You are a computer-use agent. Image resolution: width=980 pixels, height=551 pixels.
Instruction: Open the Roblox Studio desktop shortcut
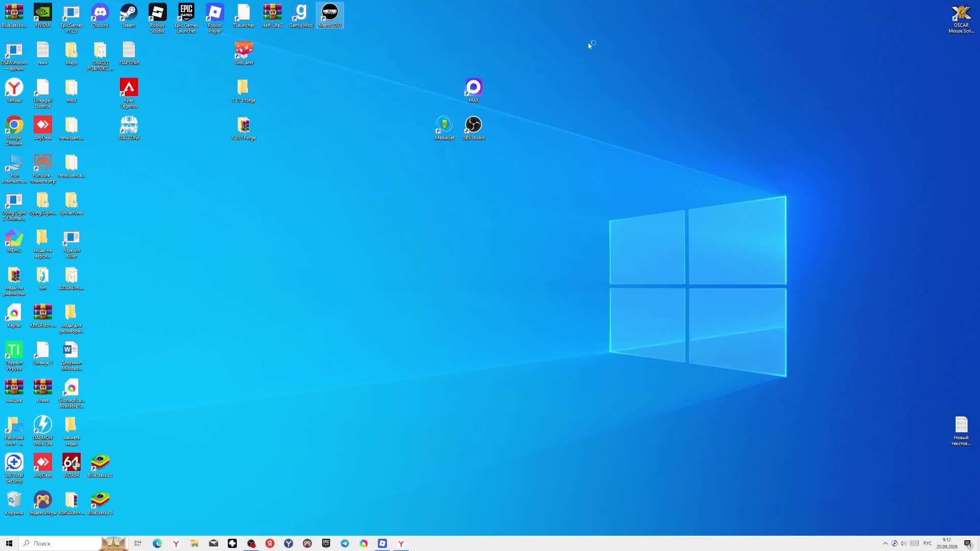pyautogui.click(x=157, y=18)
